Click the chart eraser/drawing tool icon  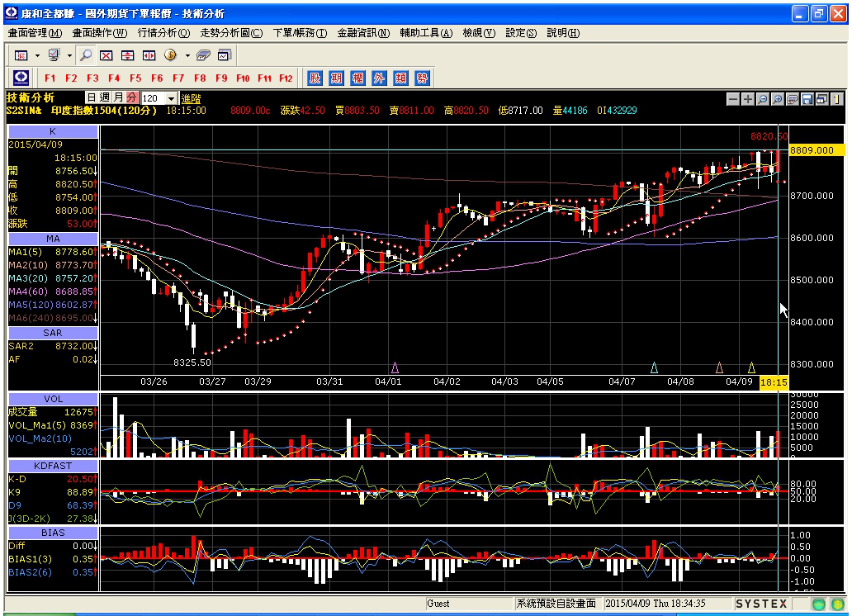pos(793,99)
